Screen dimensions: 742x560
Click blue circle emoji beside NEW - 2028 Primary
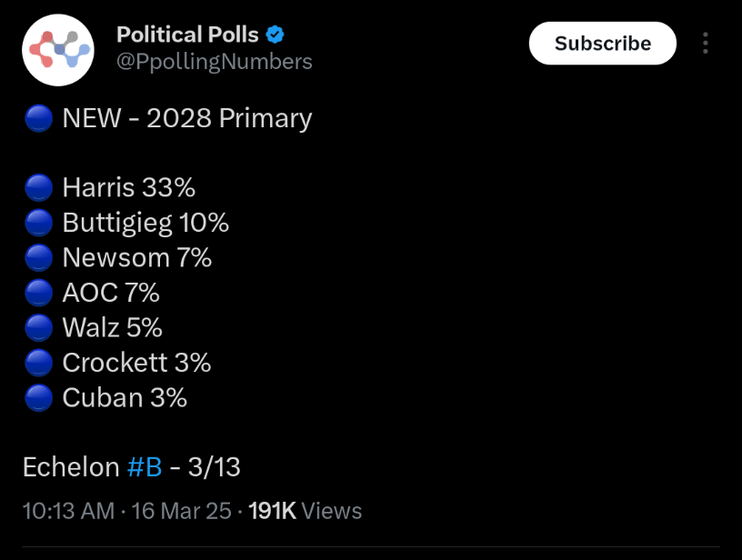coord(38,118)
